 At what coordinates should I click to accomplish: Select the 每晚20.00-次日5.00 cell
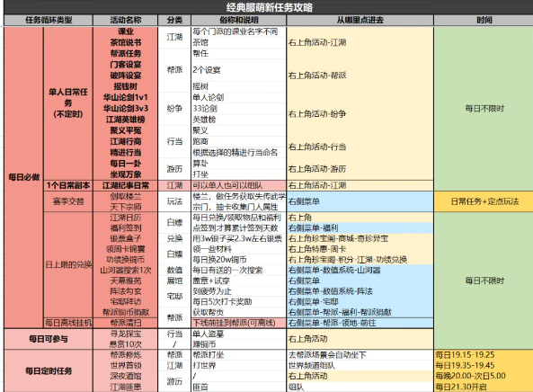(484, 376)
